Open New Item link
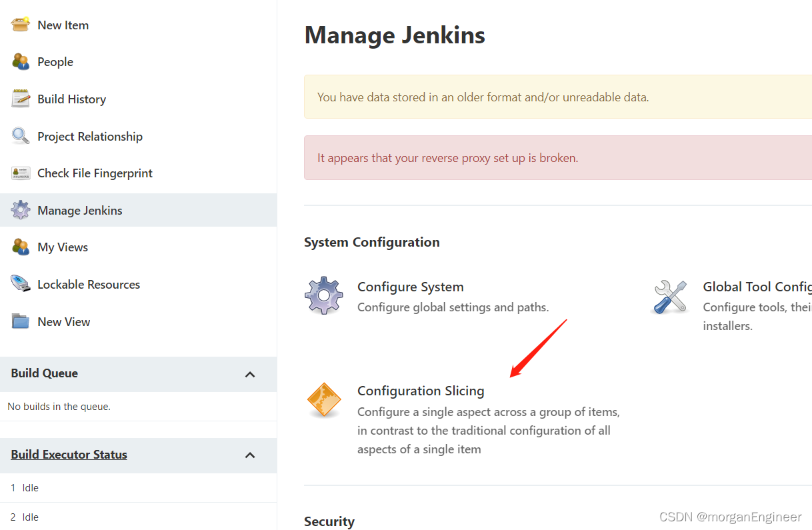Viewport: 812px width, 530px height. point(63,25)
